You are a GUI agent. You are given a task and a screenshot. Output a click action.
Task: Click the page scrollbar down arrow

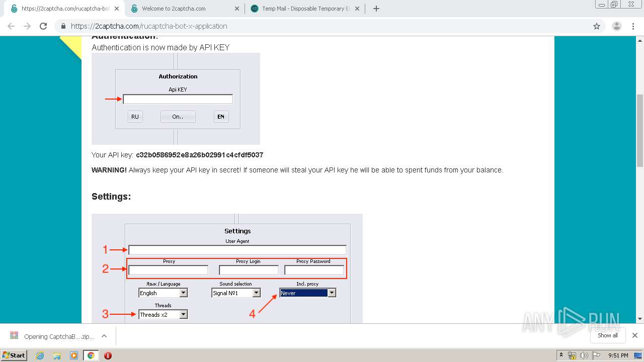[x=640, y=319]
